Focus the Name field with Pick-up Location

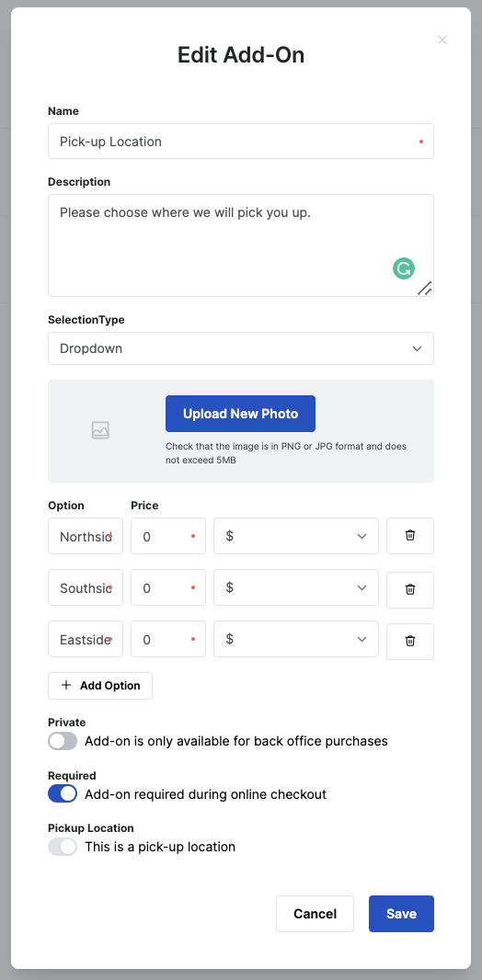click(x=241, y=142)
